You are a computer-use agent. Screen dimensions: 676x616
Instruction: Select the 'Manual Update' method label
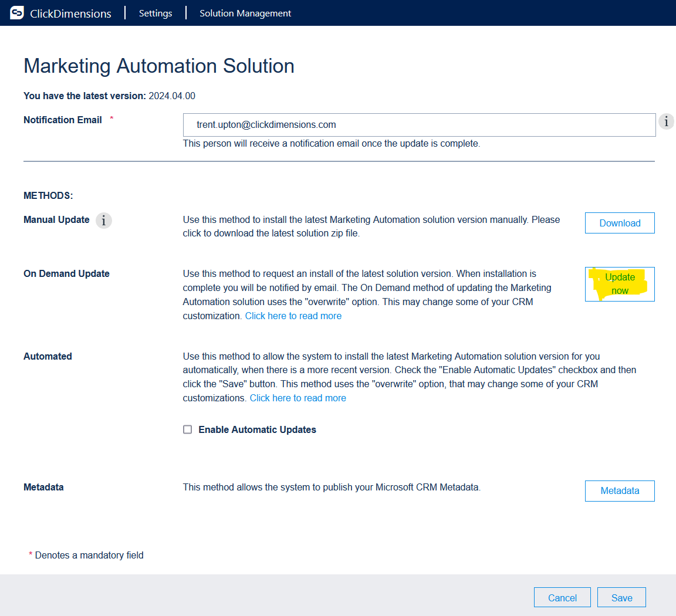[x=56, y=220]
